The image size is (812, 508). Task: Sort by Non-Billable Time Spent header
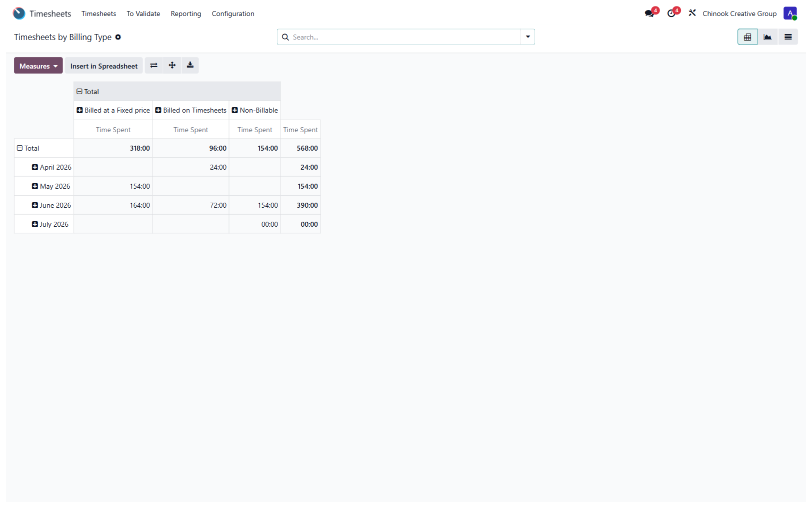254,130
